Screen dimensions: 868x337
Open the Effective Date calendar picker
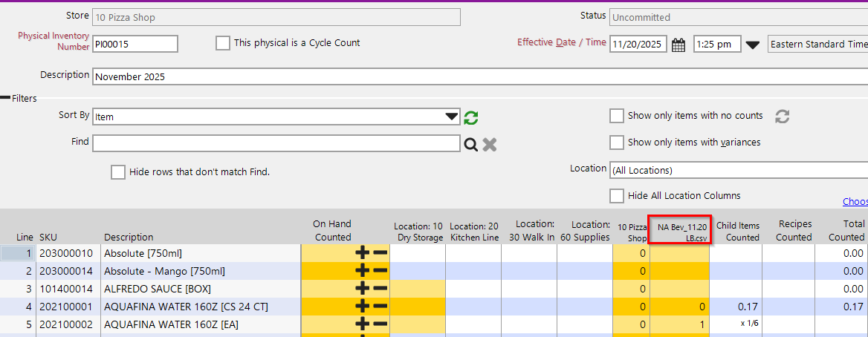(x=678, y=45)
